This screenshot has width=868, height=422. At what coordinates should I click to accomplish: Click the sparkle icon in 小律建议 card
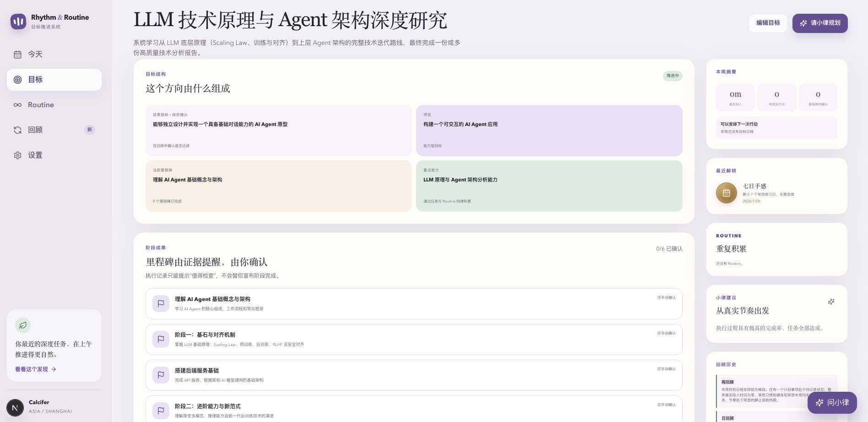click(x=831, y=301)
